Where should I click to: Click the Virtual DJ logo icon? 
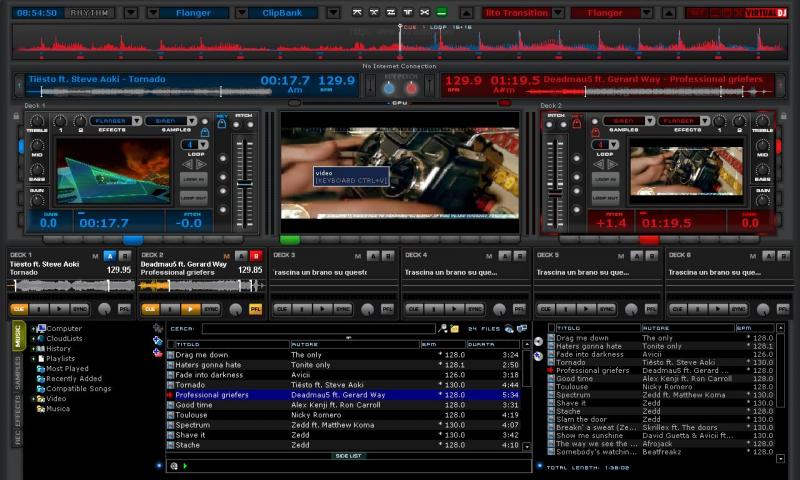(x=766, y=13)
